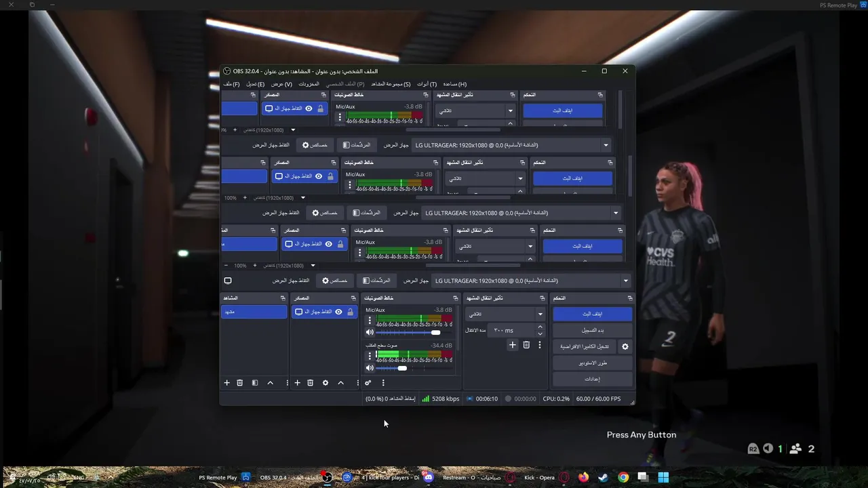Open advanced audio properties gears icon under the mixer
The height and width of the screenshot is (488, 868).
(368, 383)
